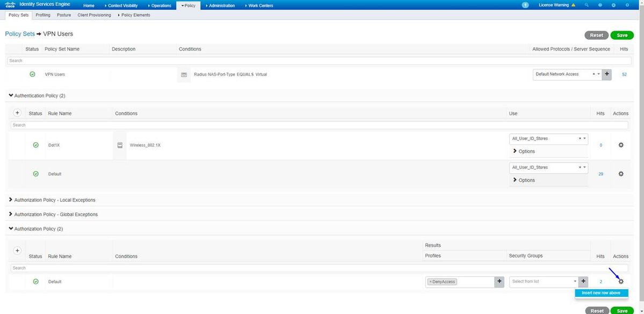Clear All_User_ID_Stores in authentication Default row
The width and height of the screenshot is (644, 314).
pos(580,167)
